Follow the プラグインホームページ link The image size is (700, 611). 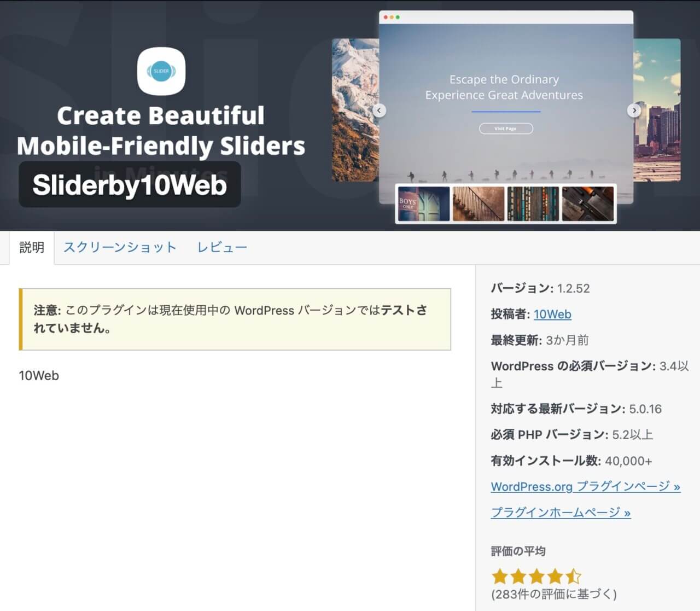(561, 513)
